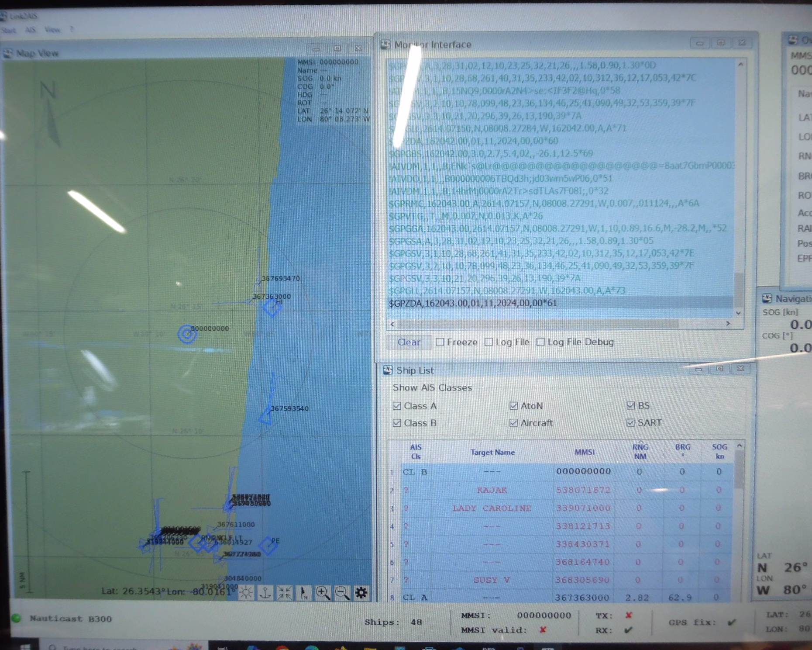Image resolution: width=812 pixels, height=650 pixels.
Task: Open the ? help menu
Action: pos(72,29)
